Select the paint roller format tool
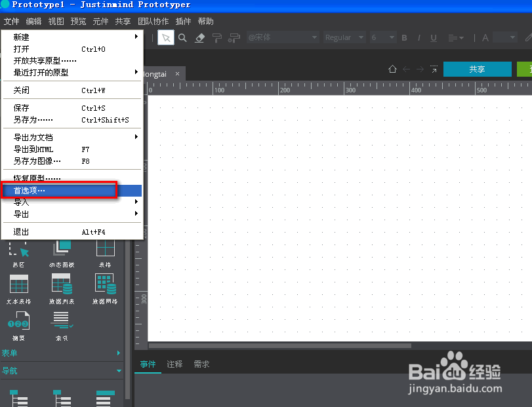Viewport: 532px width, 407px height. [x=216, y=37]
